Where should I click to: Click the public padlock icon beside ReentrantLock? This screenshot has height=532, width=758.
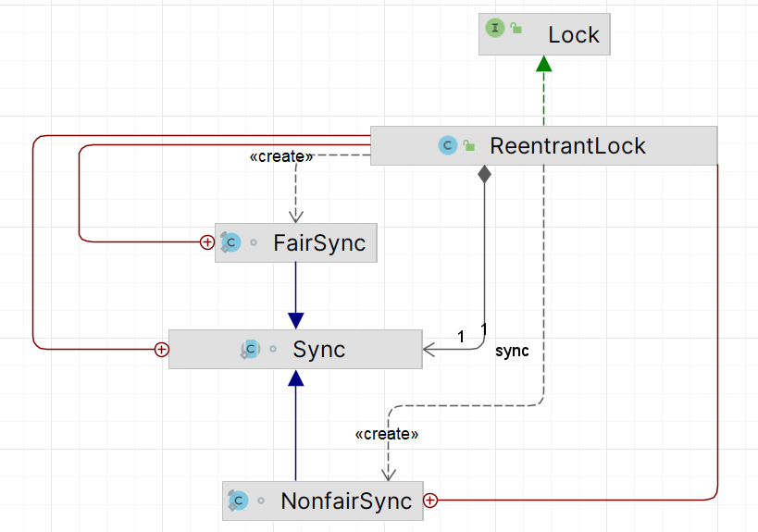pyautogui.click(x=469, y=145)
